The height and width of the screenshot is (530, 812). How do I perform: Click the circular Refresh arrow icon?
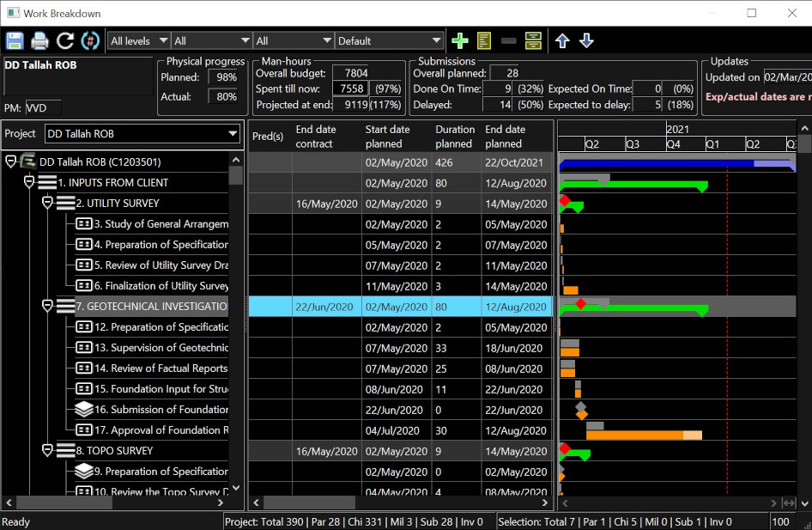coord(65,40)
